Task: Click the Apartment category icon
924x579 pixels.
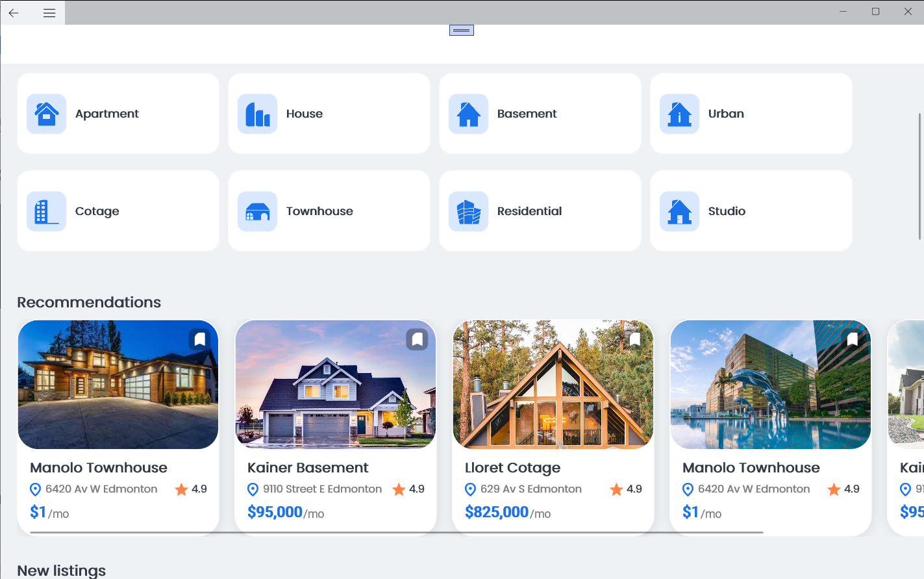Action: pyautogui.click(x=46, y=114)
